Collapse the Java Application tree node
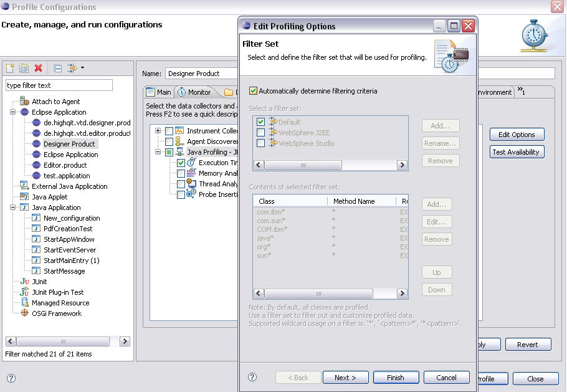The image size is (567, 392). coord(12,207)
